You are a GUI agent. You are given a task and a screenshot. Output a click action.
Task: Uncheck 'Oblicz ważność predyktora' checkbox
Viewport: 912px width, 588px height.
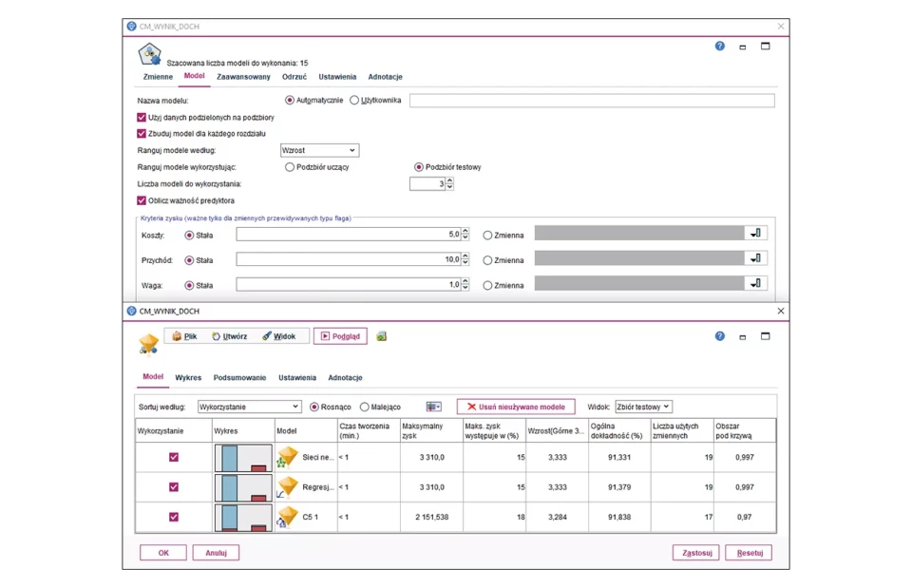[142, 200]
